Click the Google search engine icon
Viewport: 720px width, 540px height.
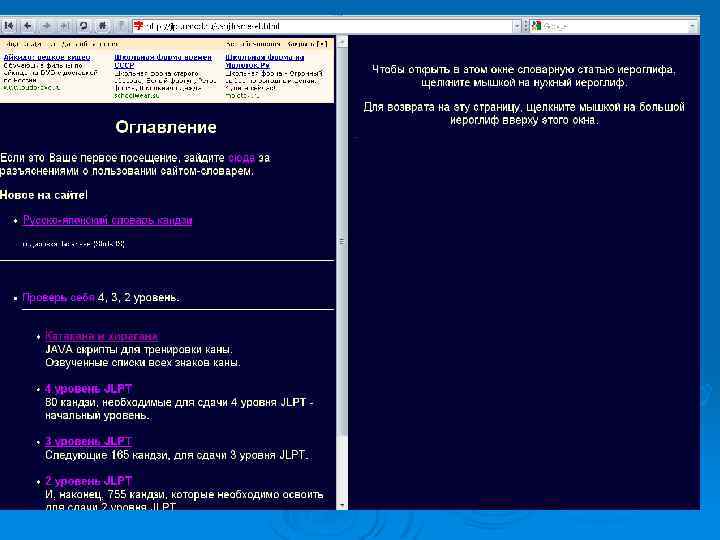point(536,26)
